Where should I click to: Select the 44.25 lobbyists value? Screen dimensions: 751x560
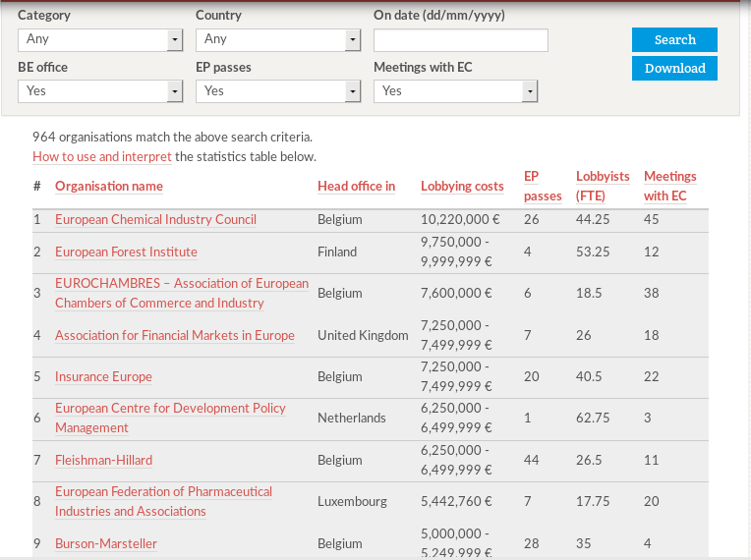593,219
